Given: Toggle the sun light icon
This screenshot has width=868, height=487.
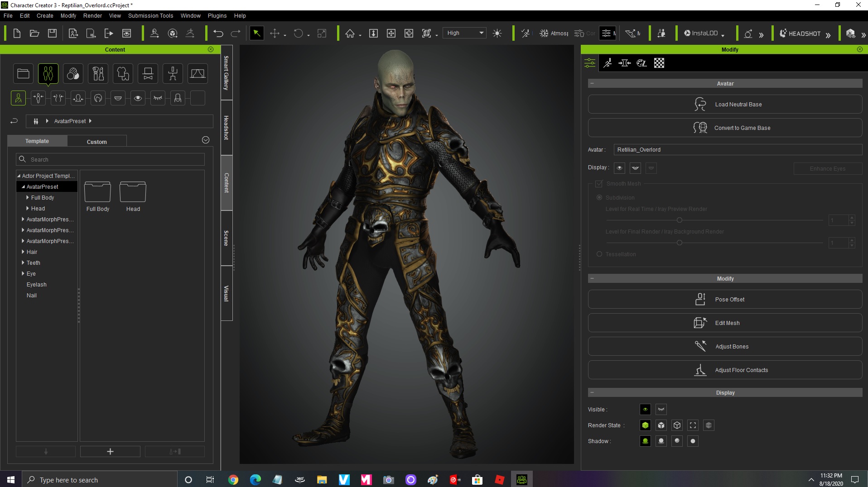Looking at the screenshot, I should (x=497, y=33).
